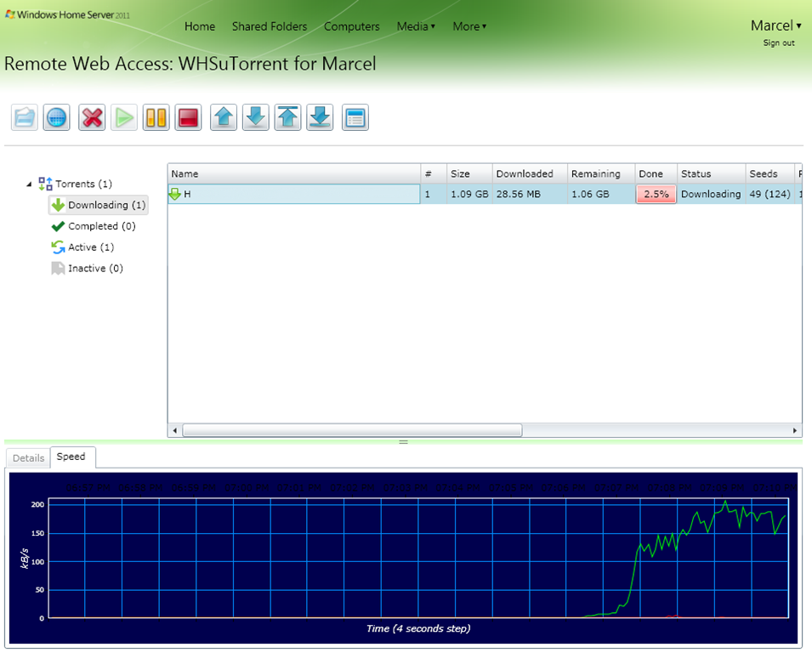Switch to the Details tab

(28, 458)
